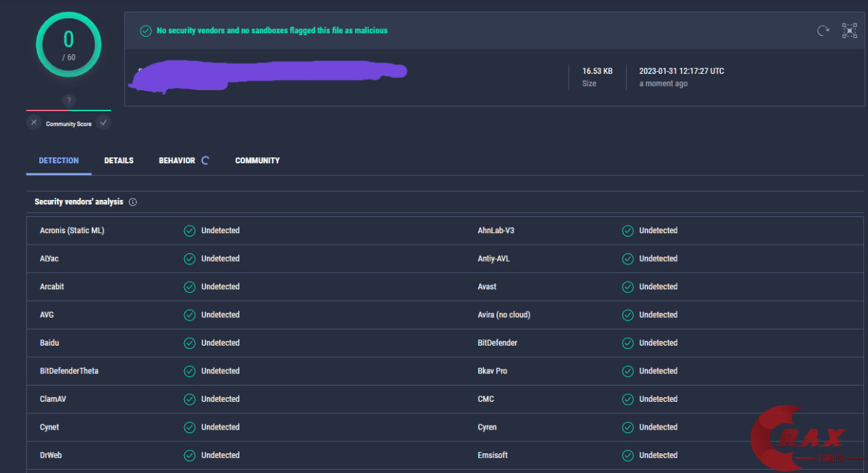The image size is (868, 473).
Task: Click check icon in ClamAV row
Action: (x=190, y=399)
